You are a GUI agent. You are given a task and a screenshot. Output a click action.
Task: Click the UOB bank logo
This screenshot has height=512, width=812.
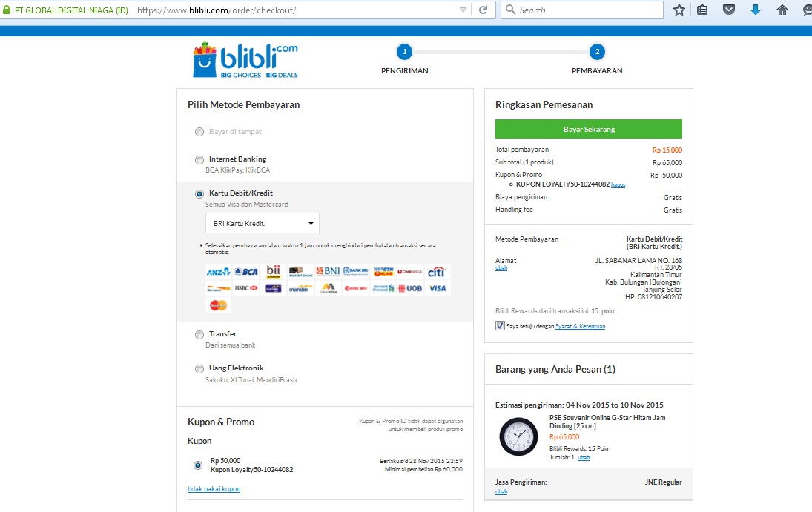[x=410, y=288]
